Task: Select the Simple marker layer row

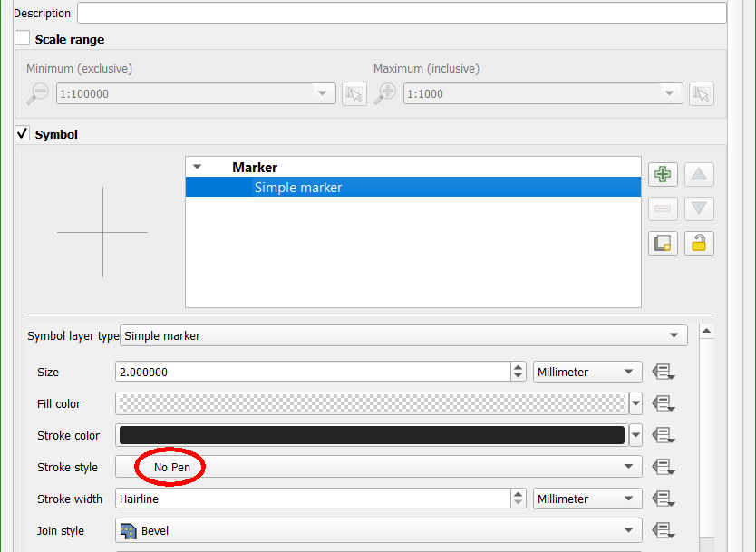Action: point(413,187)
